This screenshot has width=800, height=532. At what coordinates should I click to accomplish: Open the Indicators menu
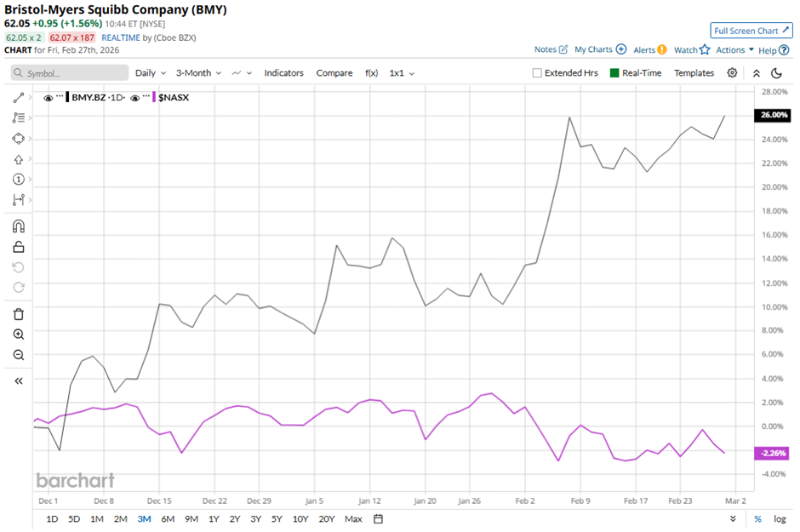click(x=283, y=73)
